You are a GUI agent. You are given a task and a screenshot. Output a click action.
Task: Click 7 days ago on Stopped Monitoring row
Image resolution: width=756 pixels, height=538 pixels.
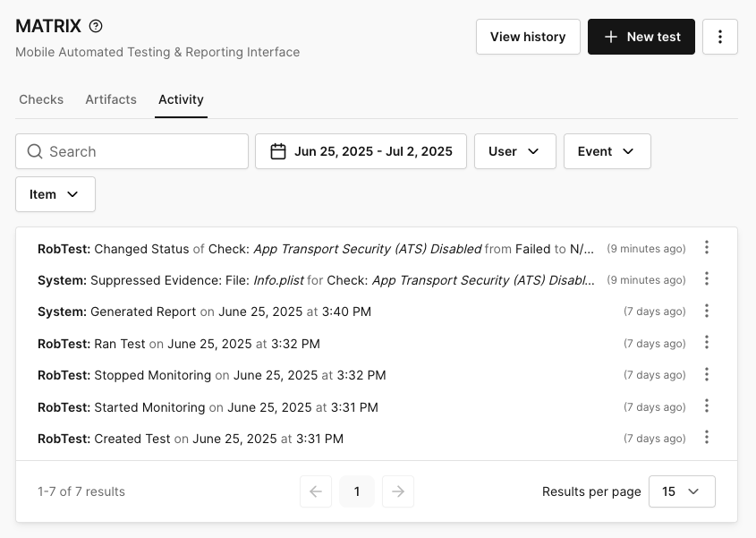click(654, 375)
